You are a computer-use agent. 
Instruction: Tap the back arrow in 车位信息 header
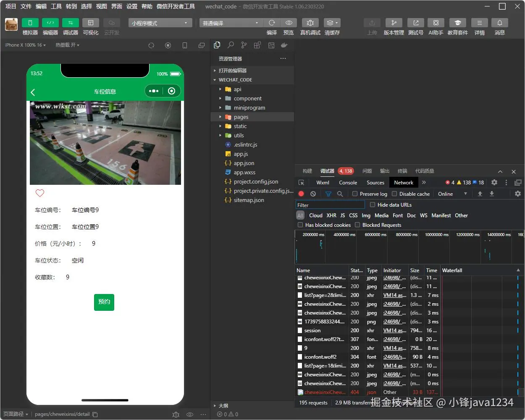coord(33,92)
